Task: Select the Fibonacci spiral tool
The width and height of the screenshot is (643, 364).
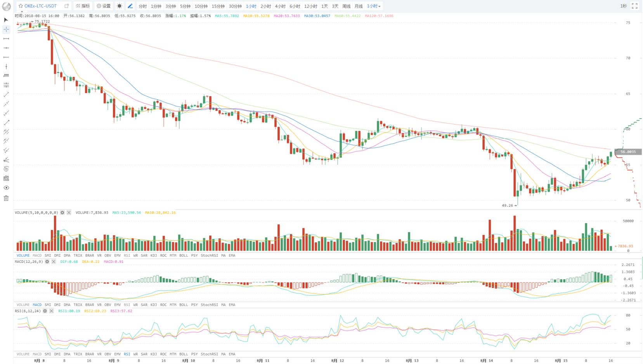Action: point(6,169)
